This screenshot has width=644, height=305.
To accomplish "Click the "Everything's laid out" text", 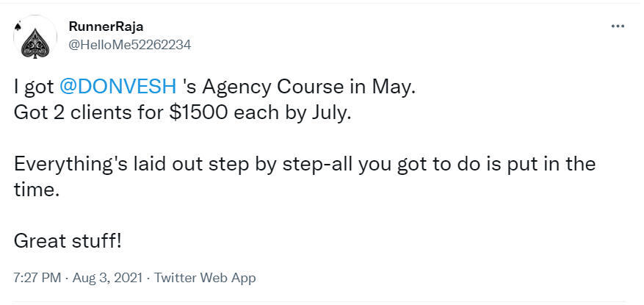I will tap(95, 164).
